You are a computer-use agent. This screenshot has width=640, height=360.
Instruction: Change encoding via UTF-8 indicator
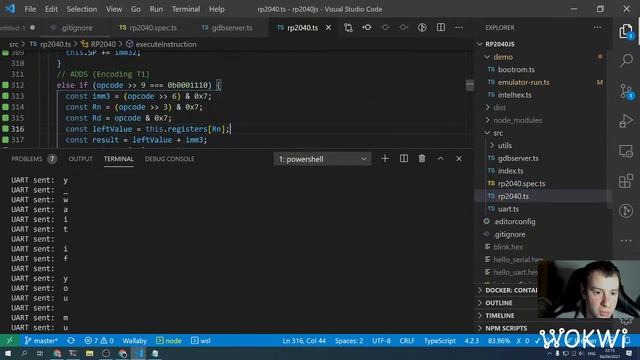click(x=381, y=340)
